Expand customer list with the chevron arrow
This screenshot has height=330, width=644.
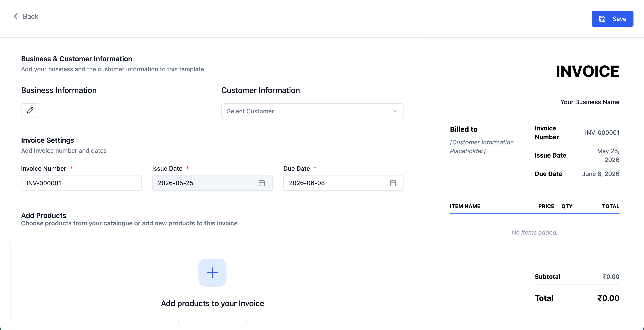pos(395,111)
